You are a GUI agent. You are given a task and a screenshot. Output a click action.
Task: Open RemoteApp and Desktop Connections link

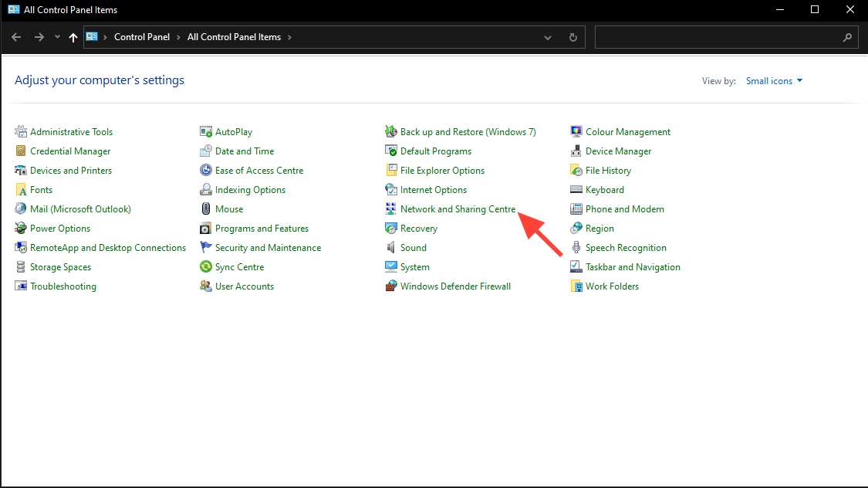point(108,248)
